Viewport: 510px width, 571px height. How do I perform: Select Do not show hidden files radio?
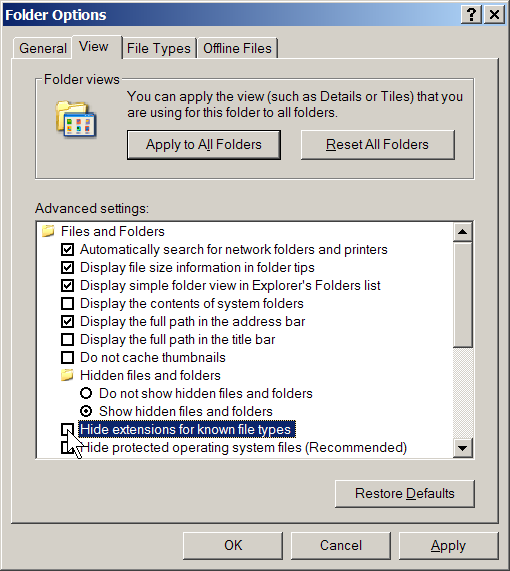86,393
